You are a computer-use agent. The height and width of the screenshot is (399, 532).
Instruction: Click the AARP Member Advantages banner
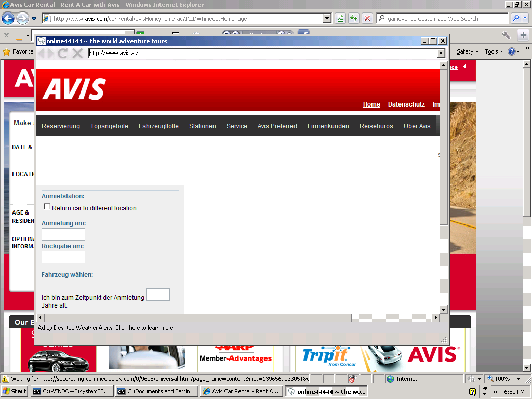pos(235,355)
